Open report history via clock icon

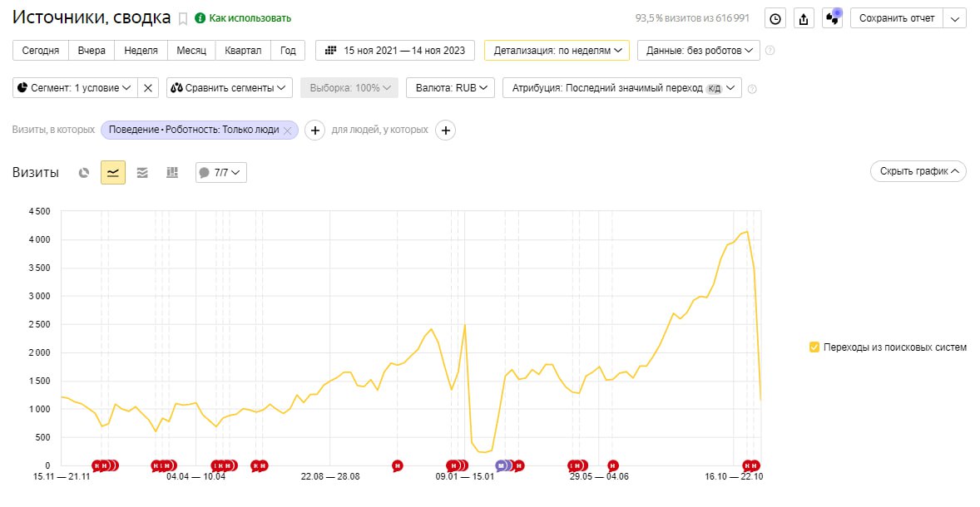point(775,19)
